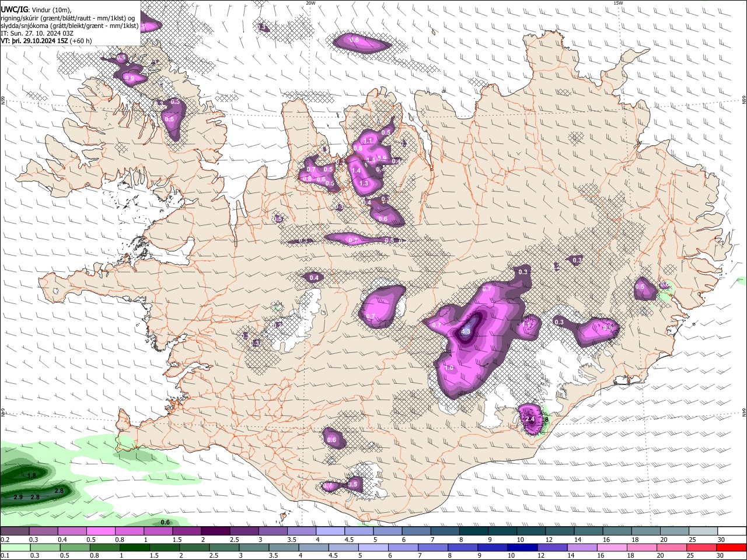Pick the lightest green lower swatch at 0.1

click(15, 548)
